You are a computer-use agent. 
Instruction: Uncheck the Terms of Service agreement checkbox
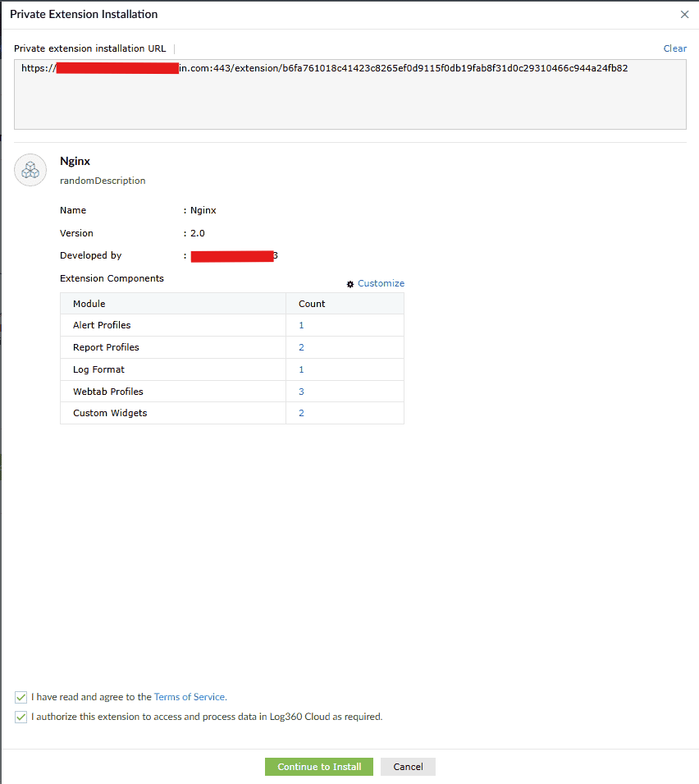coord(21,697)
